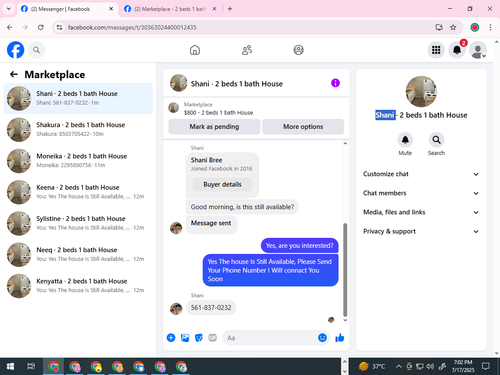Click the message input field
The image size is (500, 375).
pos(269,338)
